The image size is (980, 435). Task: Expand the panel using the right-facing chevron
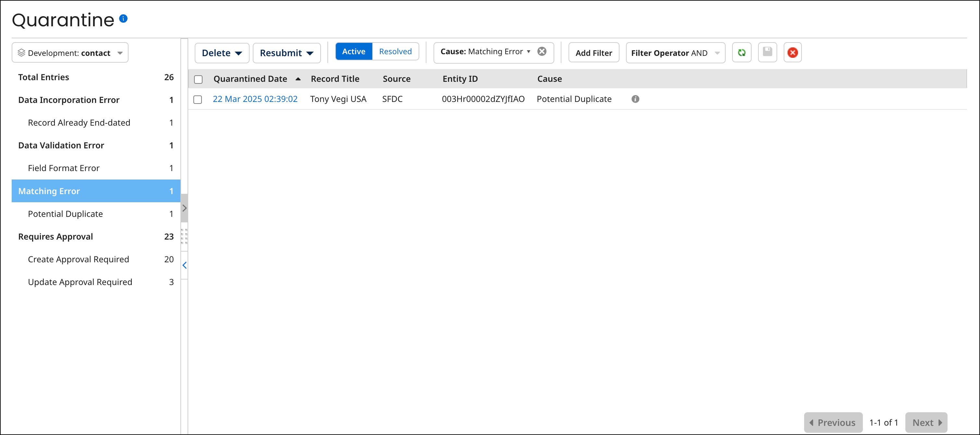point(185,208)
